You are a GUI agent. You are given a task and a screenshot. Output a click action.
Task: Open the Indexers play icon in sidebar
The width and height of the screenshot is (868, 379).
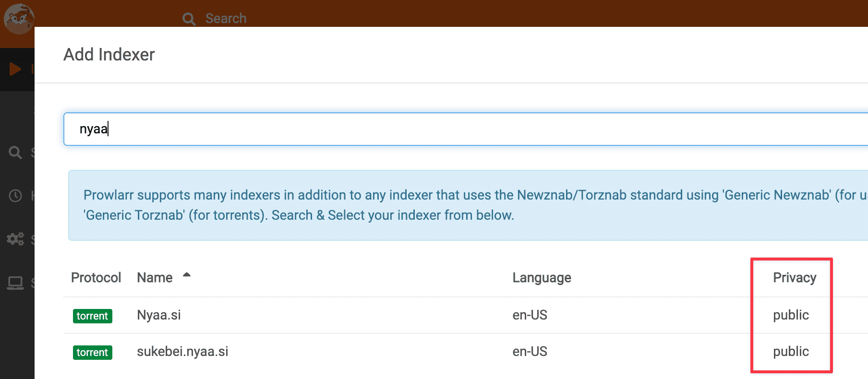pyautogui.click(x=15, y=69)
